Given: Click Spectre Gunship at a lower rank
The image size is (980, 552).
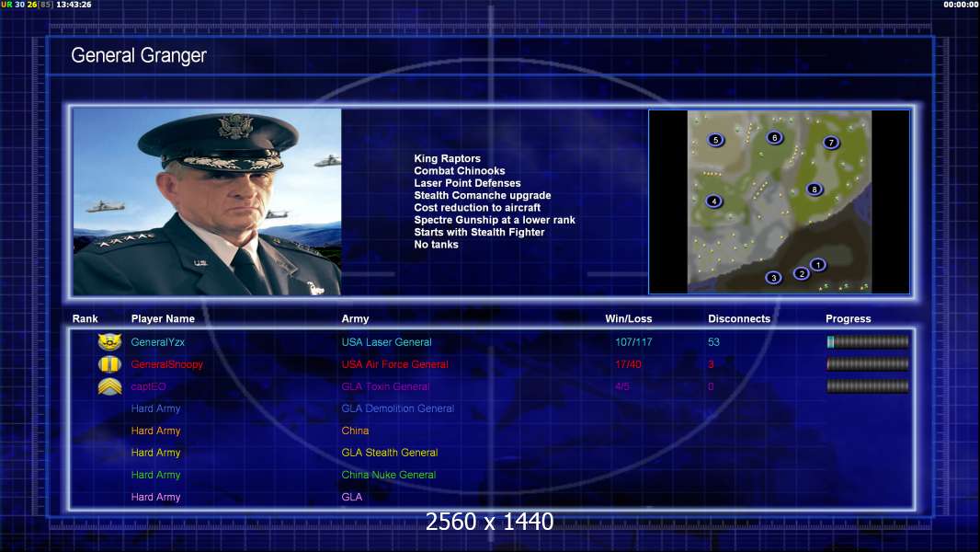Looking at the screenshot, I should coord(495,220).
